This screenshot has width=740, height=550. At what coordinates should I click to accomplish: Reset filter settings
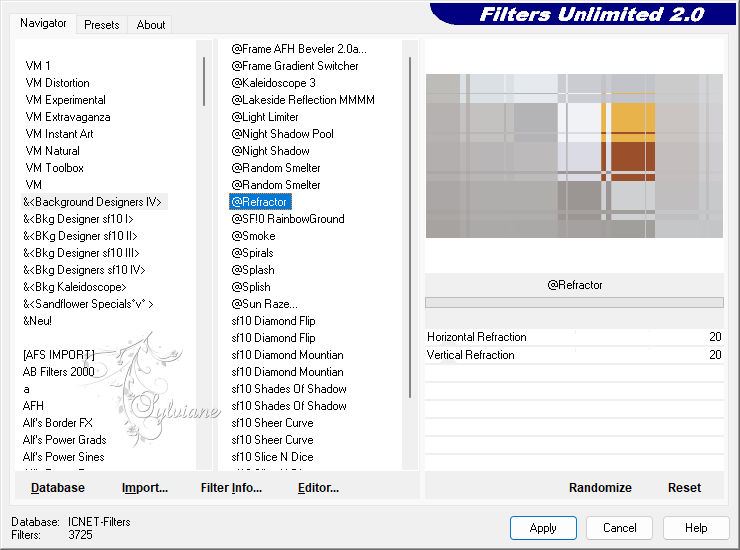pyautogui.click(x=684, y=488)
